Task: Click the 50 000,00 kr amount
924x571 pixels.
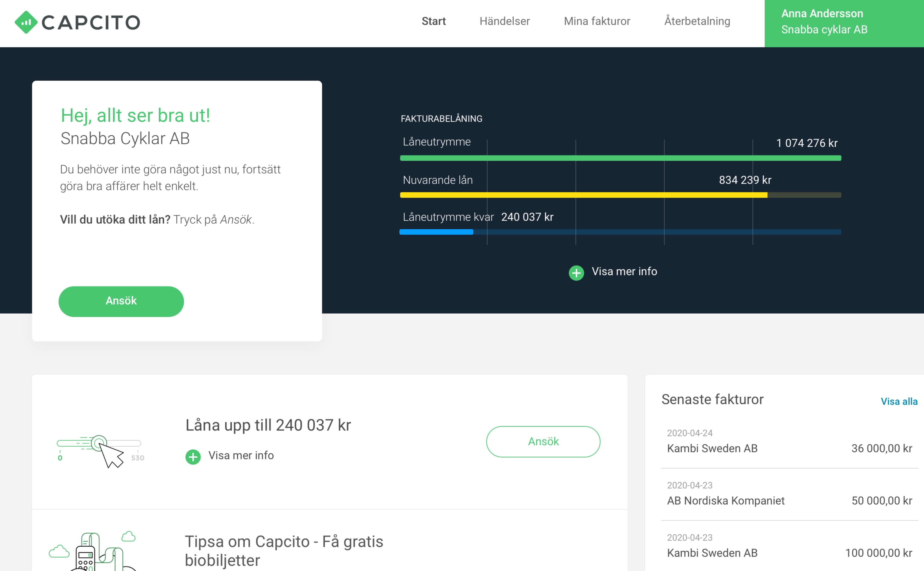Action: coord(882,501)
